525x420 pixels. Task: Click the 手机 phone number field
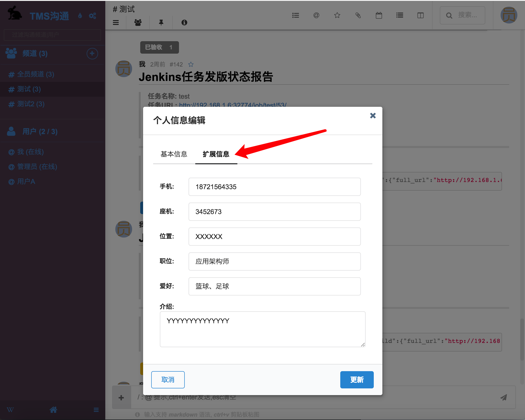[274, 187]
